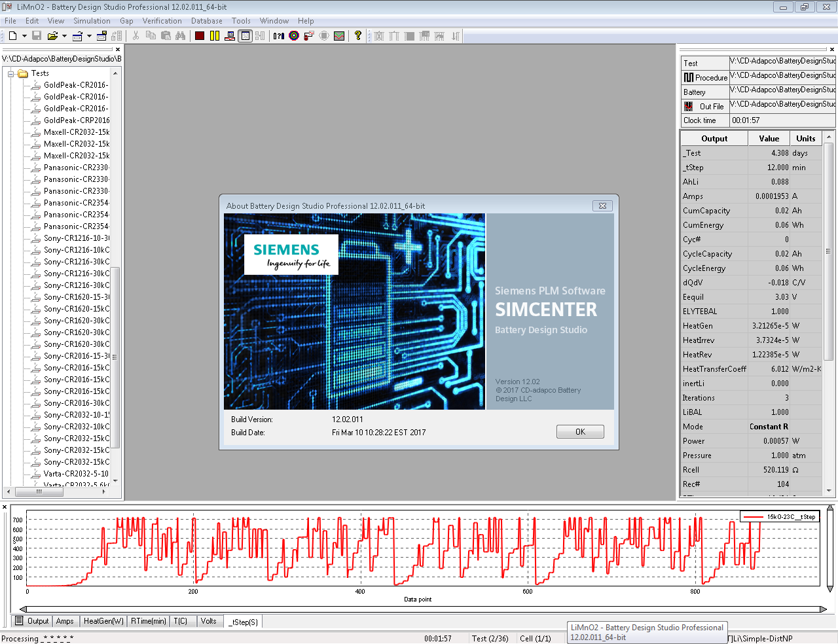Screen dimensions: 838x644
Task: Click the Out File red icon
Action: coord(689,106)
